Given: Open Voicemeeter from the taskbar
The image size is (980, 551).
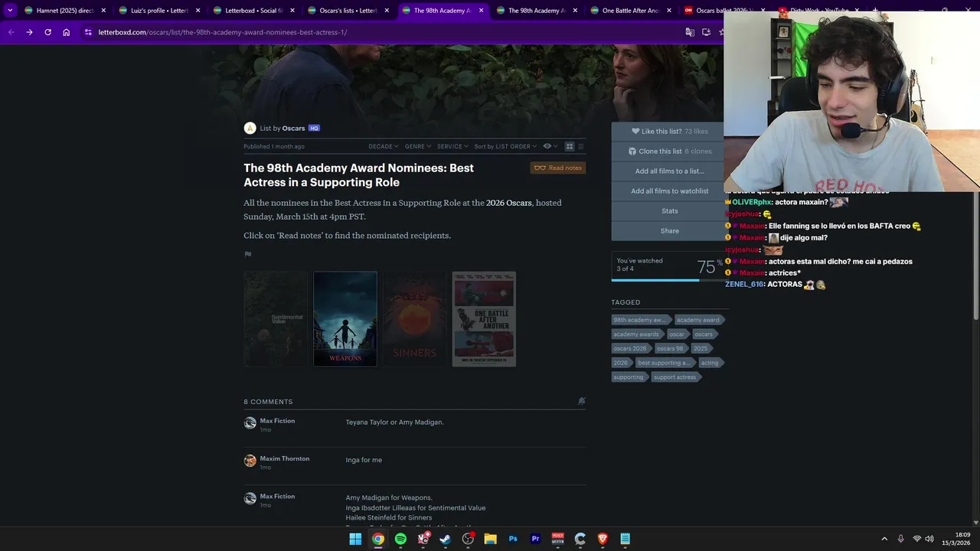Looking at the screenshot, I should point(558,539).
